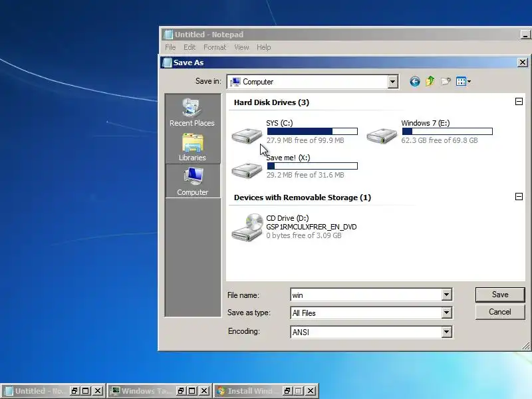This screenshot has width=532, height=399.
Task: Open the Encoding dropdown
Action: (x=446, y=332)
